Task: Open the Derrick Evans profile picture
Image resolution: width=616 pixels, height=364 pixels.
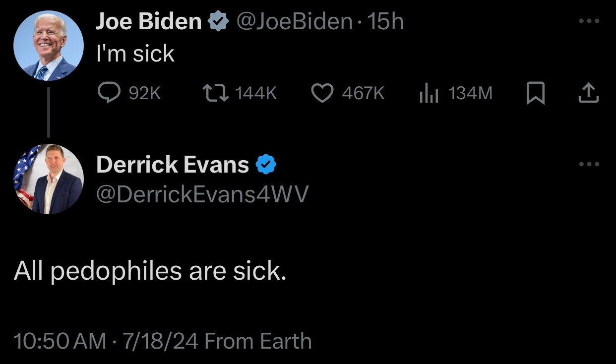Action: pos(48,179)
